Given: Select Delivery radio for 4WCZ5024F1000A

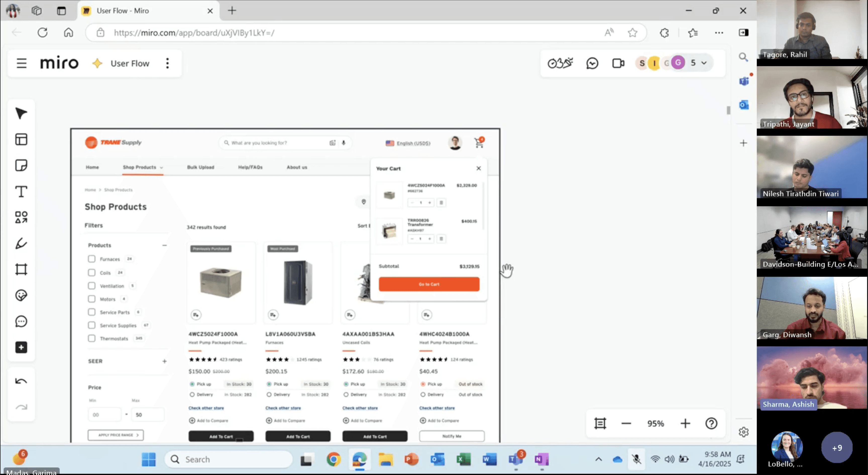Looking at the screenshot, I should (192, 394).
